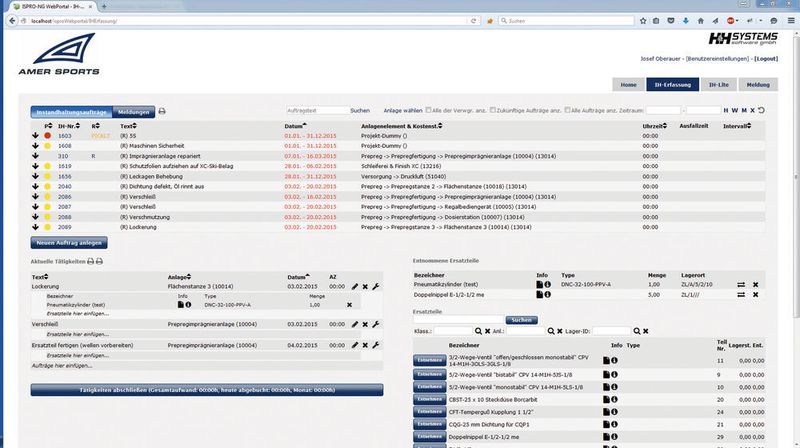Sort orders by Datum column
800x448 pixels.
[x=296, y=126]
